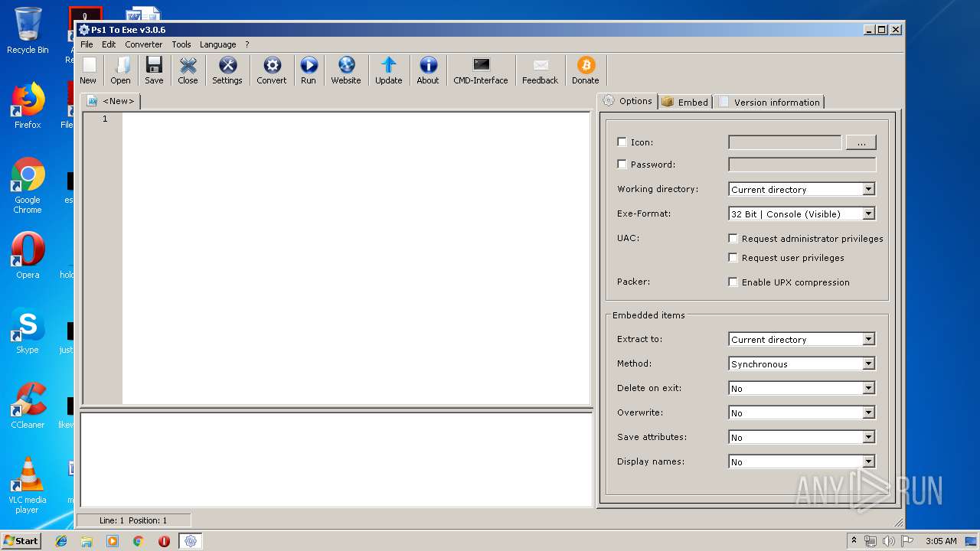Expand the Working directory dropdown
Image resolution: width=980 pixels, height=551 pixels.
tap(868, 189)
